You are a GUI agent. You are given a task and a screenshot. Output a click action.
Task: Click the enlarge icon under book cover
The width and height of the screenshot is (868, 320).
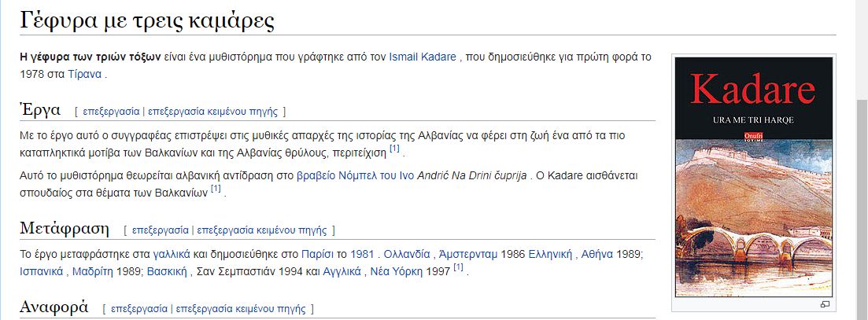825,304
